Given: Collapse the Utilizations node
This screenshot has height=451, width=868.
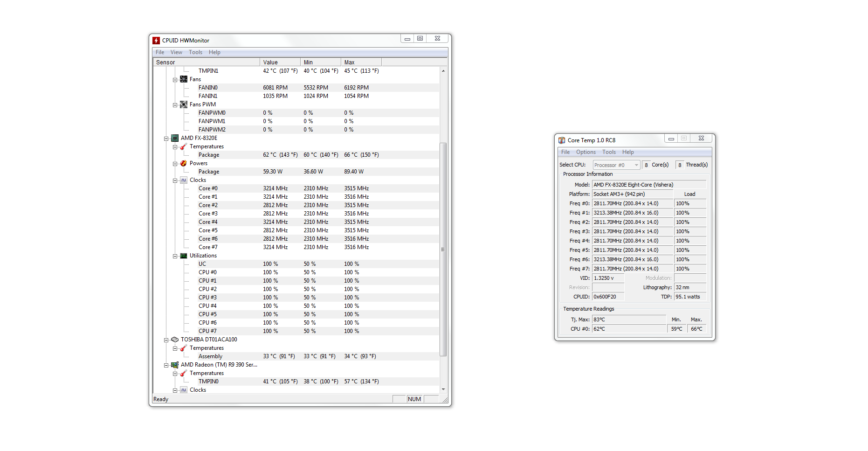Looking at the screenshot, I should 175,256.
